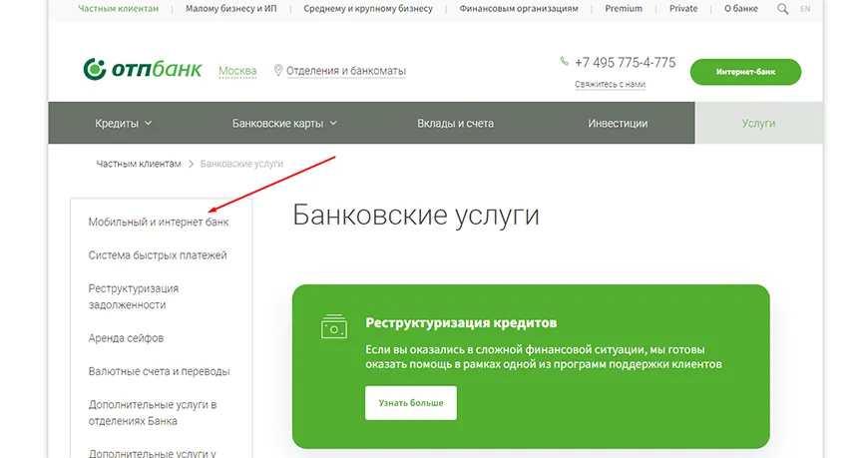Click the money icon in green banner
The image size is (868, 458).
(x=333, y=325)
